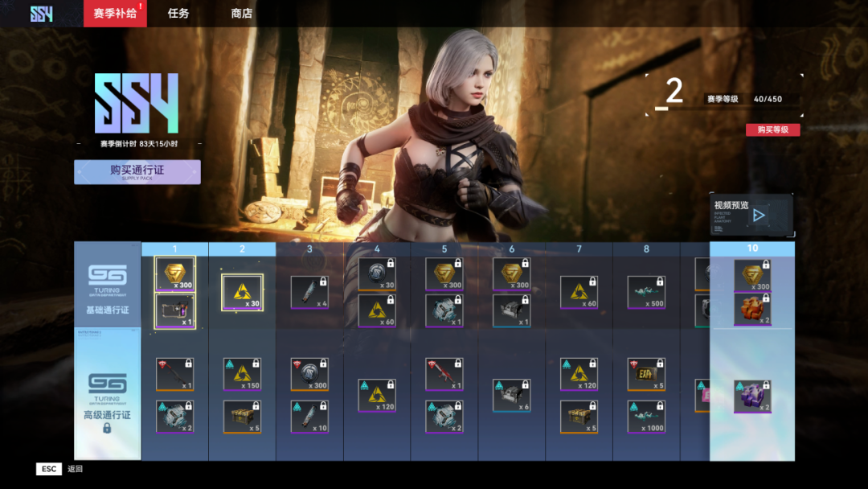Select the level 8 premium EXP card x5

pos(646,374)
